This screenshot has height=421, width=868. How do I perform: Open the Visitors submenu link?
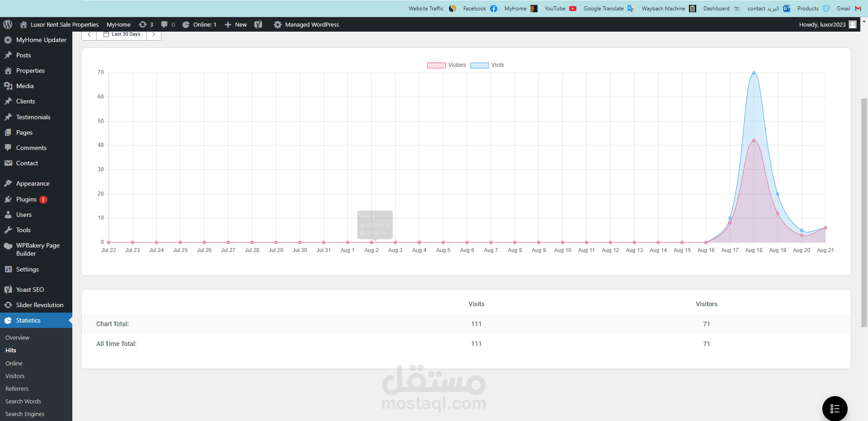(x=15, y=376)
